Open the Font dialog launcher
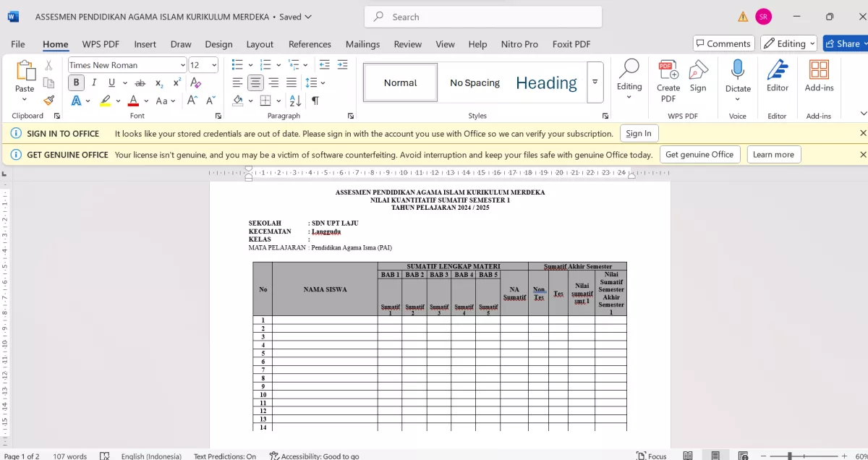The image size is (868, 460). 218,116
